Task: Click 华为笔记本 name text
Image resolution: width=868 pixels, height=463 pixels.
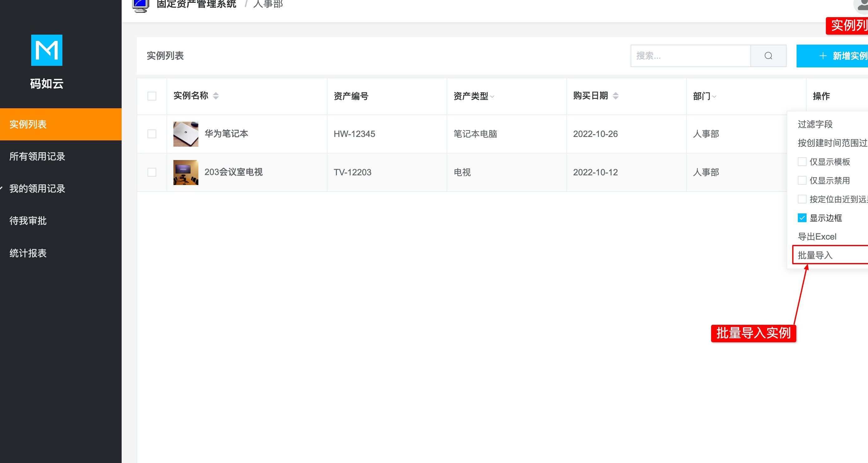Action: click(x=226, y=134)
